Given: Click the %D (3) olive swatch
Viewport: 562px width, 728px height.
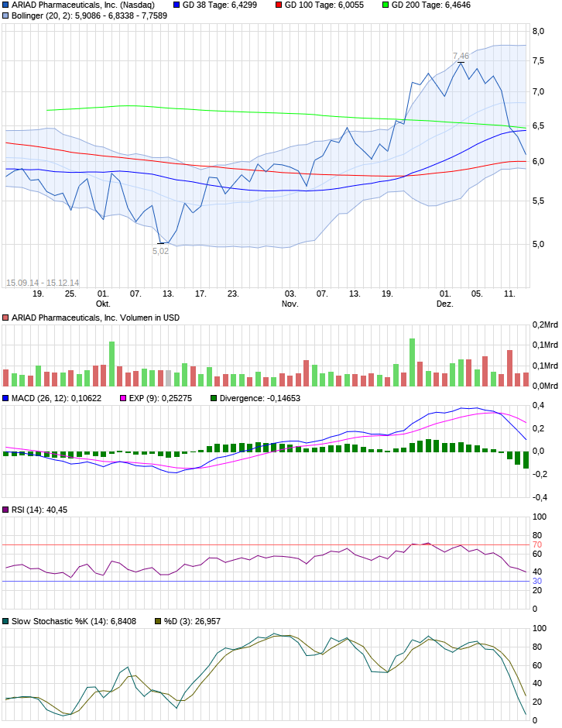Looking at the screenshot, I should tap(158, 621).
